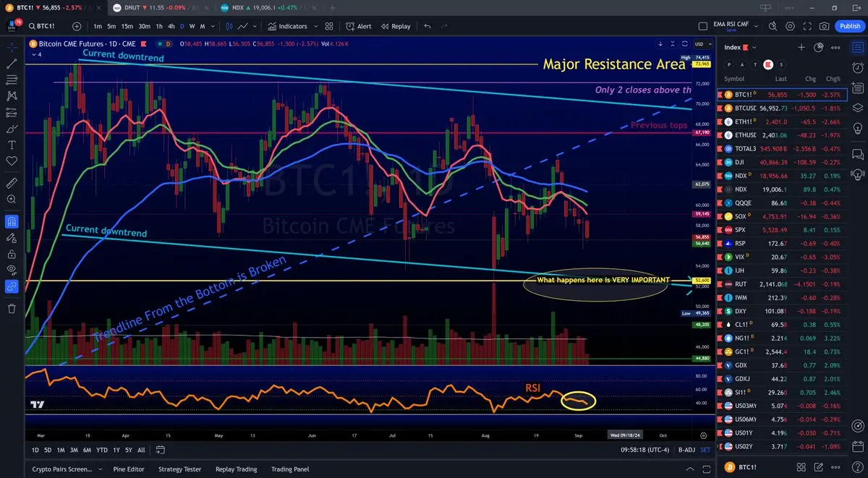The image size is (868, 478).
Task: Toggle the SET settlement price option
Action: (705, 450)
